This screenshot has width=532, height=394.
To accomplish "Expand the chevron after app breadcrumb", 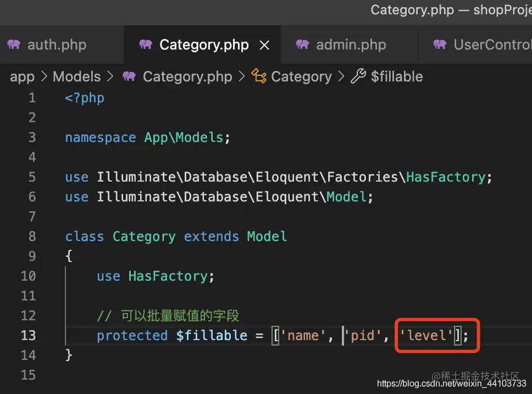I will [44, 76].
